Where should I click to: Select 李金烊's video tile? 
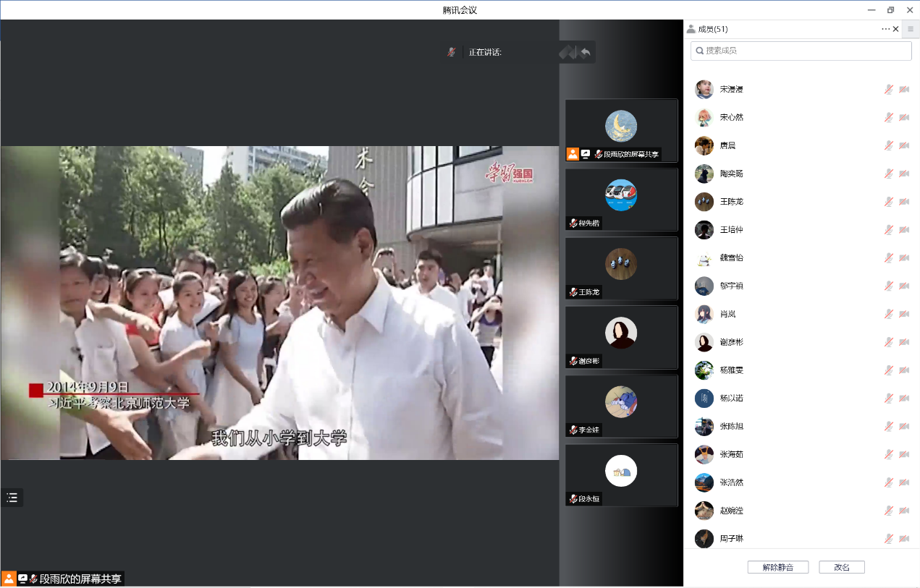(x=621, y=406)
